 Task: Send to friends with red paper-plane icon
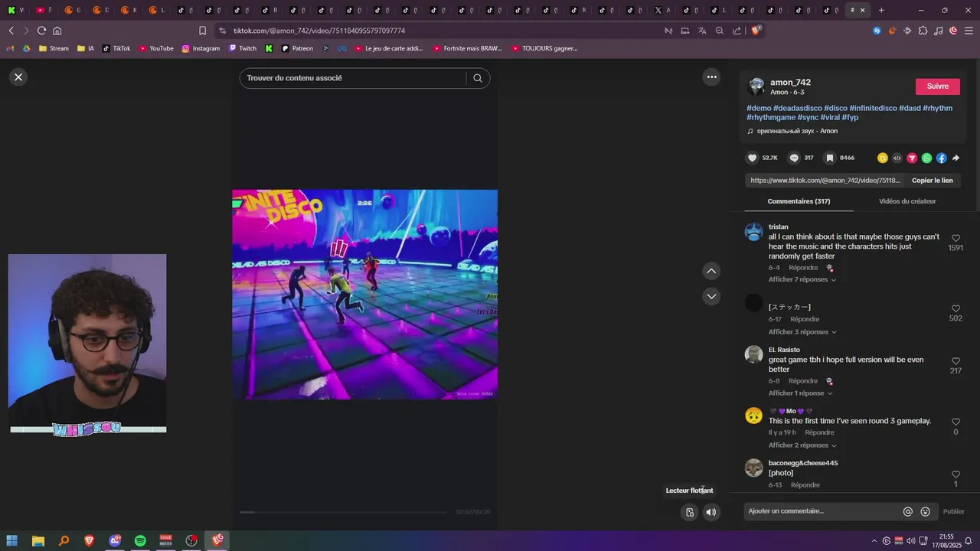tap(912, 158)
